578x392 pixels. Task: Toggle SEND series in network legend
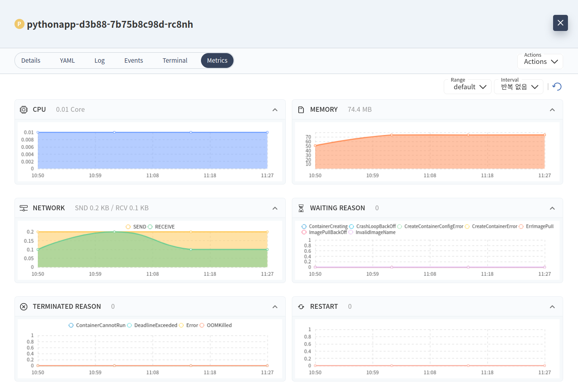(x=136, y=227)
